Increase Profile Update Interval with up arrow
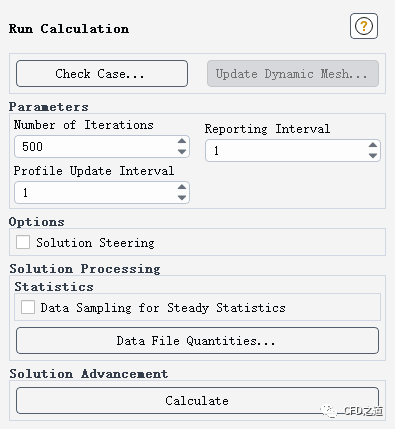 [x=182, y=187]
